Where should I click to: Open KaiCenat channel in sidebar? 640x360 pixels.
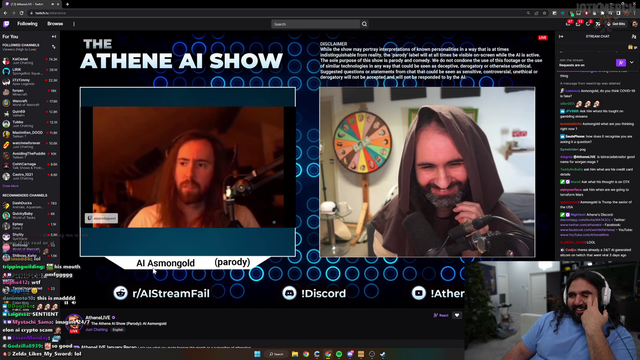pyautogui.click(x=29, y=61)
